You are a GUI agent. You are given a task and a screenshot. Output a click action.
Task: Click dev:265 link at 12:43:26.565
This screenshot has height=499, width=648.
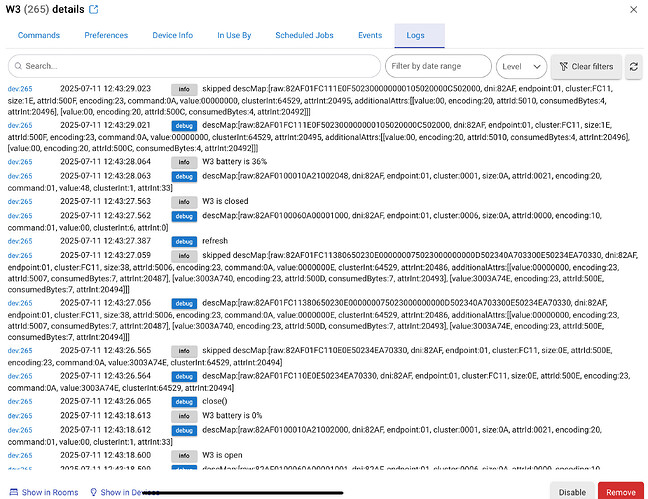tap(20, 351)
